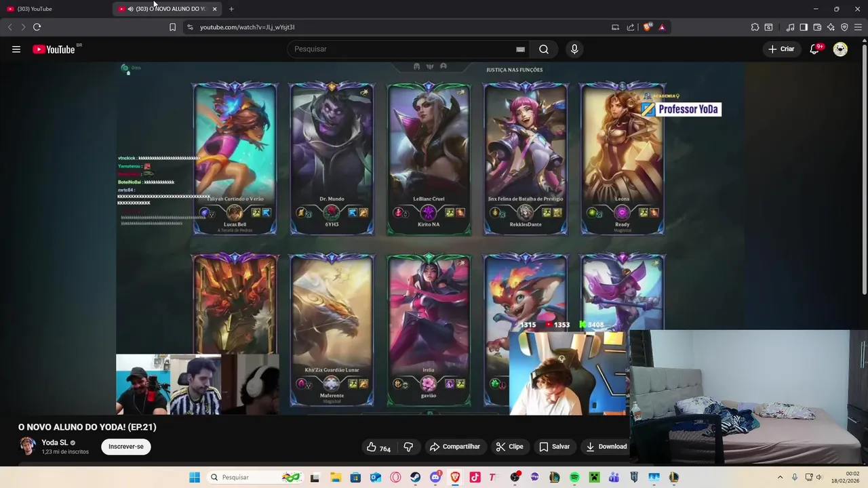
Task: Bookmark this page icon in address bar
Action: pyautogui.click(x=172, y=27)
